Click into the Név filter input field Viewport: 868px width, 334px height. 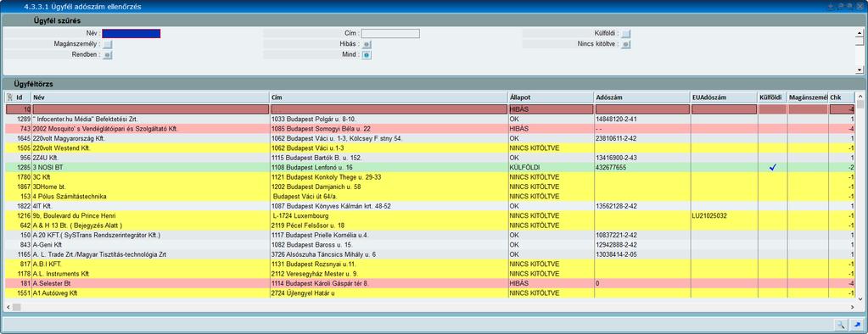[x=132, y=34]
